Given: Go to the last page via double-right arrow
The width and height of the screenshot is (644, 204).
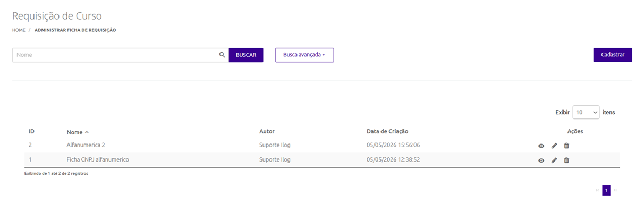Looking at the screenshot, I should tap(615, 190).
